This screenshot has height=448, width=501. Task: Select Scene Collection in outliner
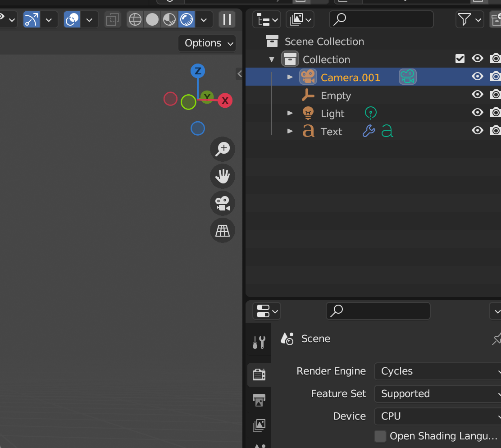coord(324,41)
